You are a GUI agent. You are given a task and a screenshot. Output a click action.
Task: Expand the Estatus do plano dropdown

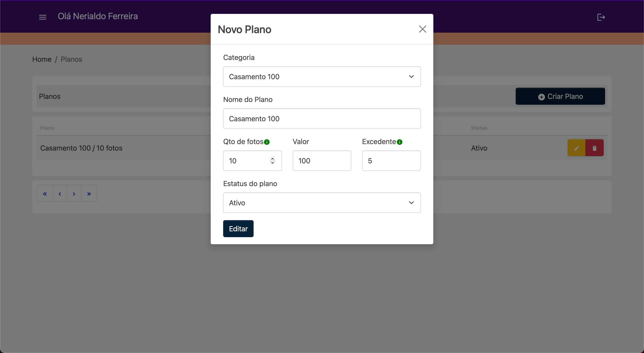[322, 203]
